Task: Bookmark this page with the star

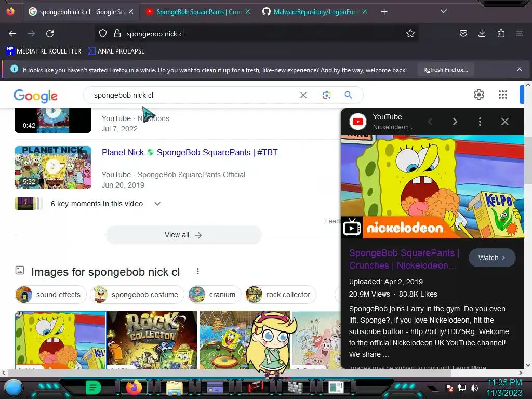Action: click(x=410, y=34)
